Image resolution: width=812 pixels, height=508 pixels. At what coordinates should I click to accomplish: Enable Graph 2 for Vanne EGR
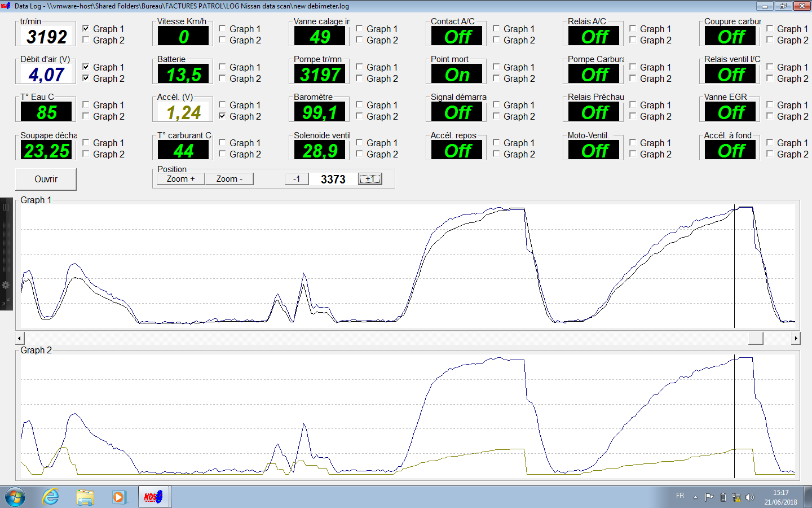[x=770, y=116]
